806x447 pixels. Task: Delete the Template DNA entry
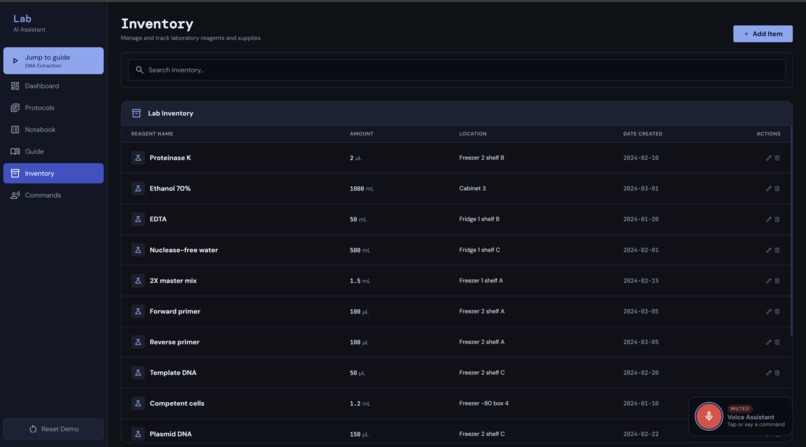[x=777, y=373]
